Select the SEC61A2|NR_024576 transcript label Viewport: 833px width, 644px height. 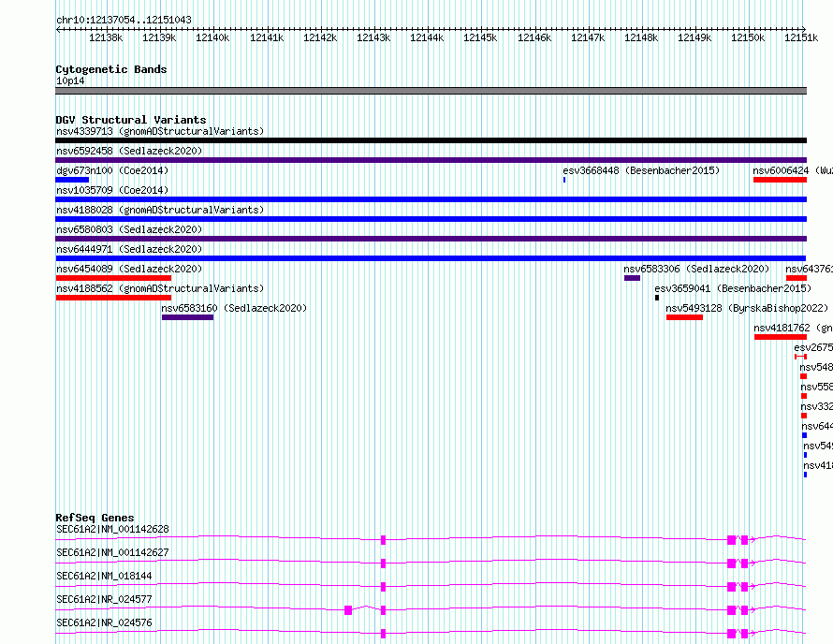[104, 622]
